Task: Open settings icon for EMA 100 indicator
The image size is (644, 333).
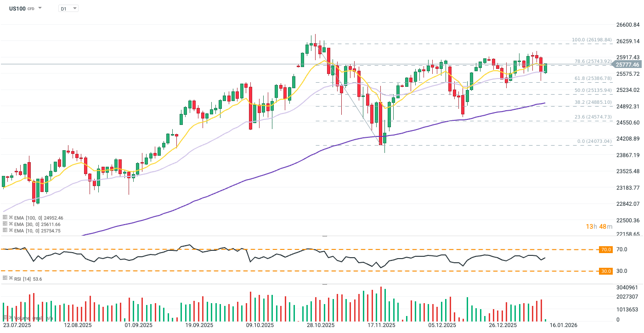Action: click(5, 218)
